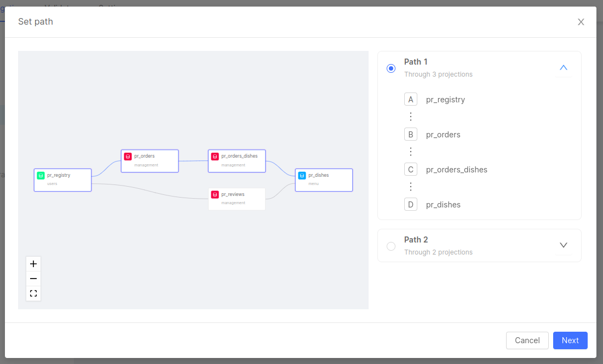
Task: Click step B pr_orders in Path 1
Action: pyautogui.click(x=443, y=135)
